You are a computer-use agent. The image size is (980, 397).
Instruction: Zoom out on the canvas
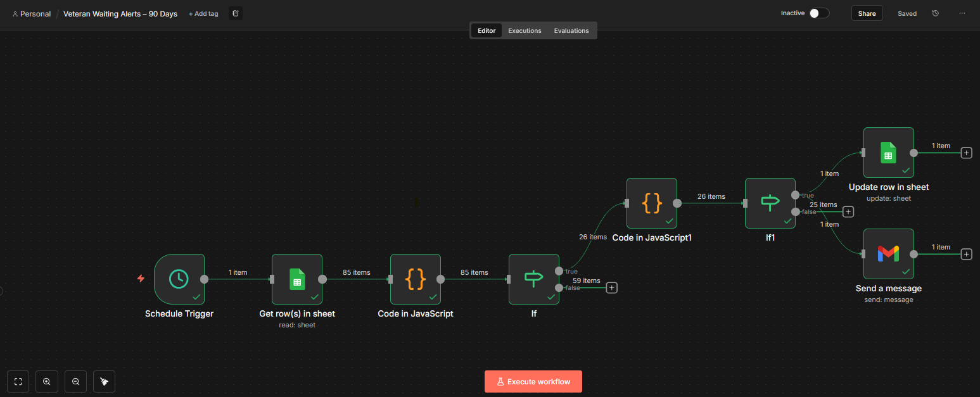tap(75, 381)
